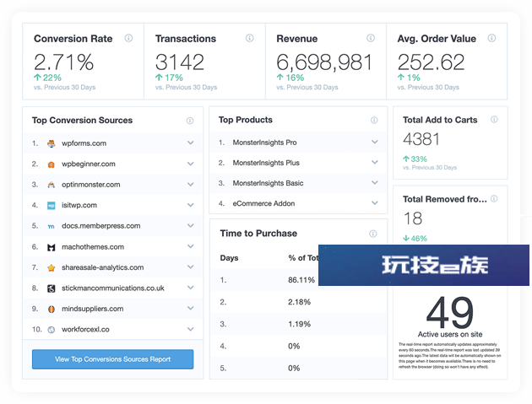The height and width of the screenshot is (404, 532).
Task: Expand the eCommerce Addon product chevron
Action: pos(375,202)
